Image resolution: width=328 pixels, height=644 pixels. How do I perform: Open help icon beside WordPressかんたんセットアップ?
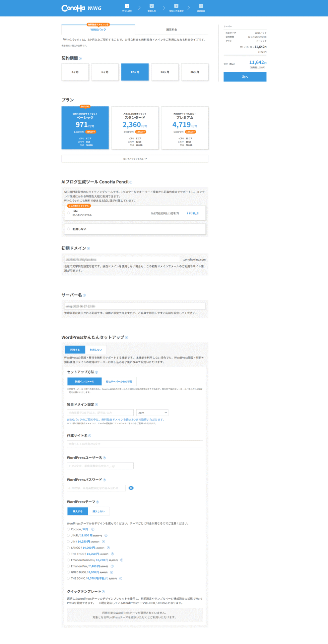point(126,337)
